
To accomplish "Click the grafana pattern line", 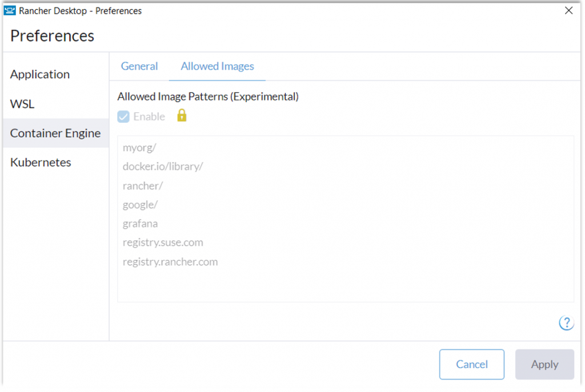I will coord(140,224).
